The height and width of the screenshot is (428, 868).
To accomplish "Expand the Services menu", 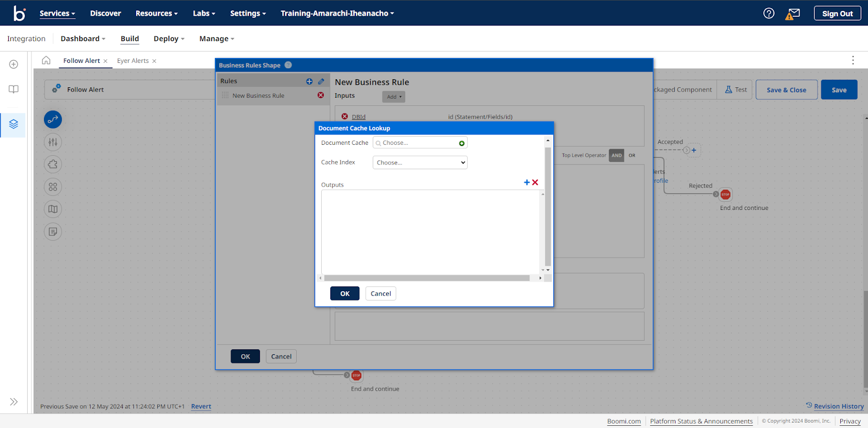I will click(57, 13).
